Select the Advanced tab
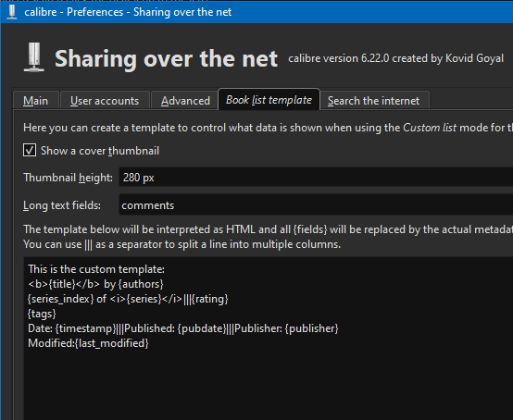The width and height of the screenshot is (513, 420). coord(185,100)
